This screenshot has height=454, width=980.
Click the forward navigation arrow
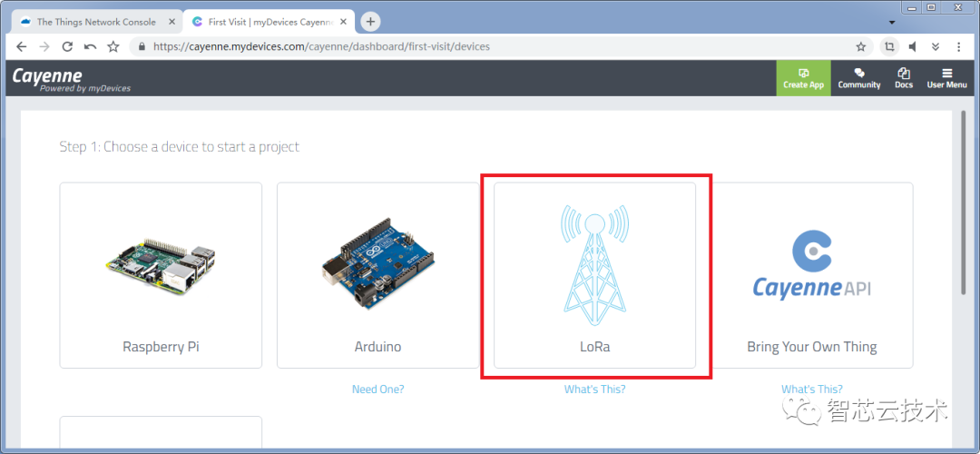[x=44, y=47]
